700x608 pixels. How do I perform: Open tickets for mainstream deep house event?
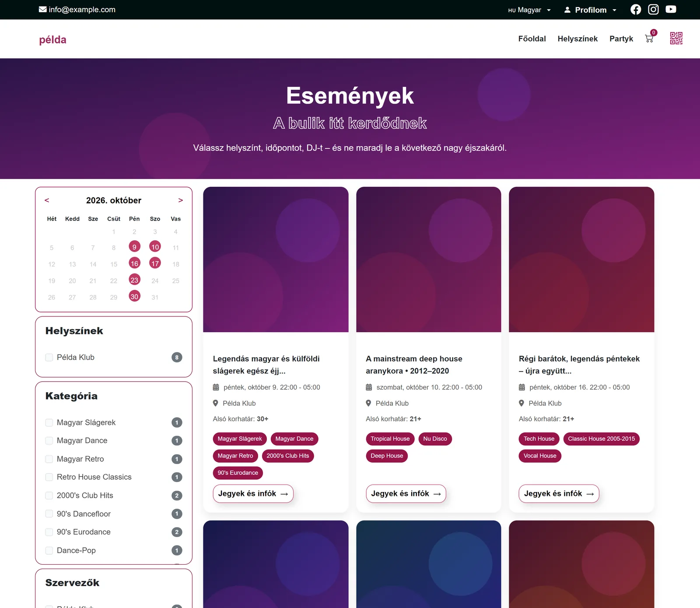coord(406,494)
